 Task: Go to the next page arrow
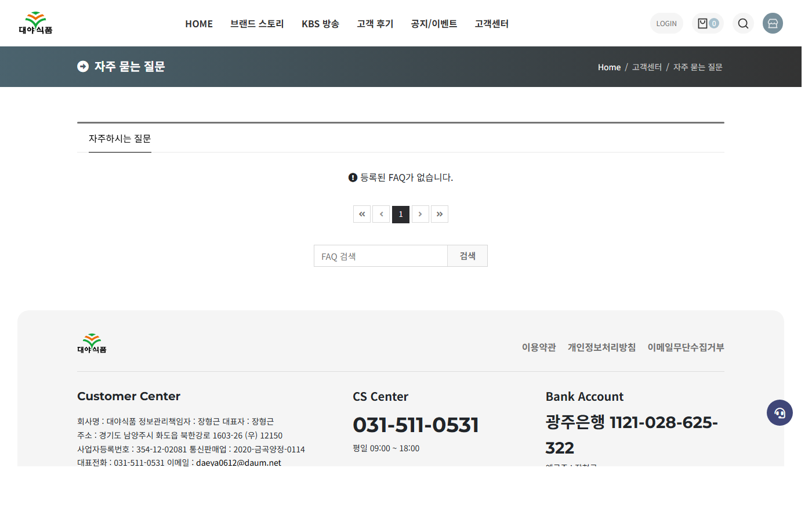pyautogui.click(x=420, y=214)
